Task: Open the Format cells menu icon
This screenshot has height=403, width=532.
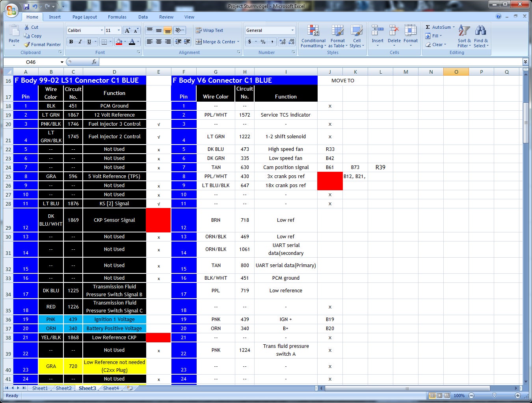Action: (x=411, y=31)
